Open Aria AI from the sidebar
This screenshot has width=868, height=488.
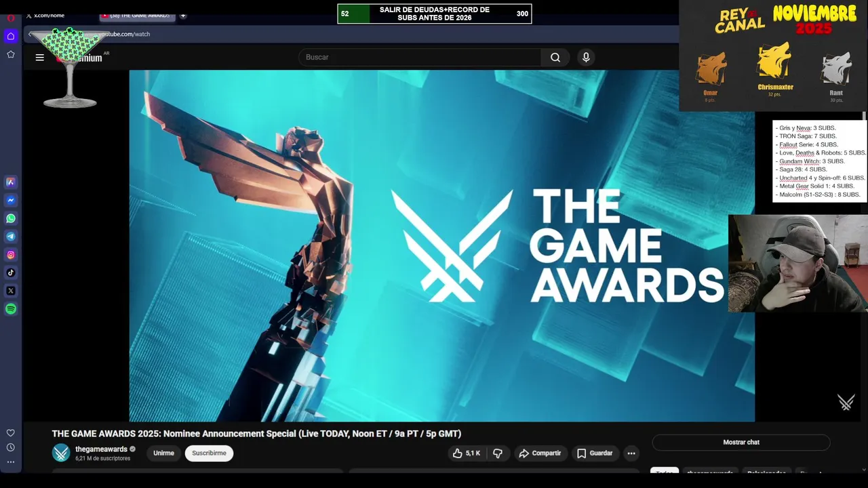(x=11, y=182)
